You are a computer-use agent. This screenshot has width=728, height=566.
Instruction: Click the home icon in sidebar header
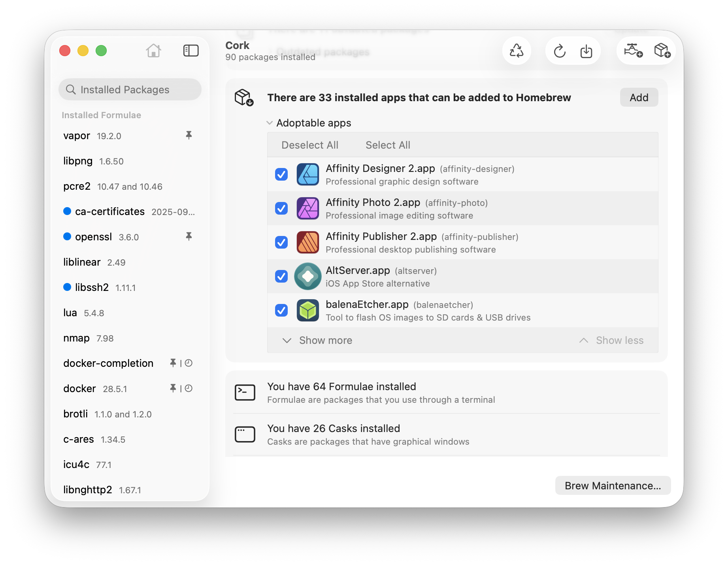153,51
